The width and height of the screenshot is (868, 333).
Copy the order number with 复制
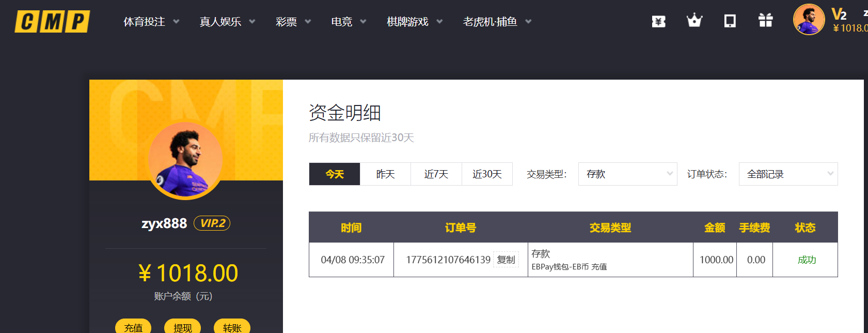[x=506, y=260]
